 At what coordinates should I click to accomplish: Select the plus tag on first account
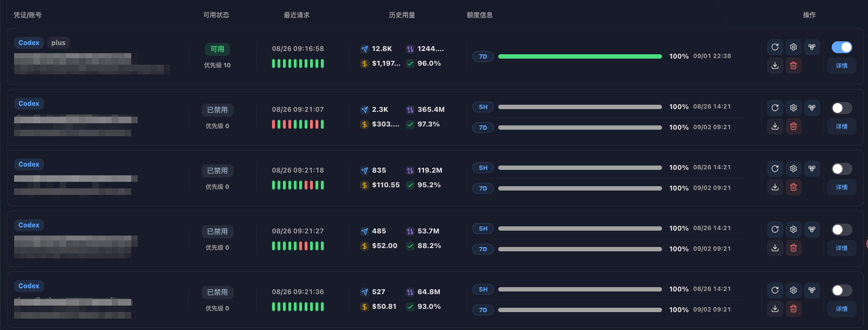tap(58, 43)
